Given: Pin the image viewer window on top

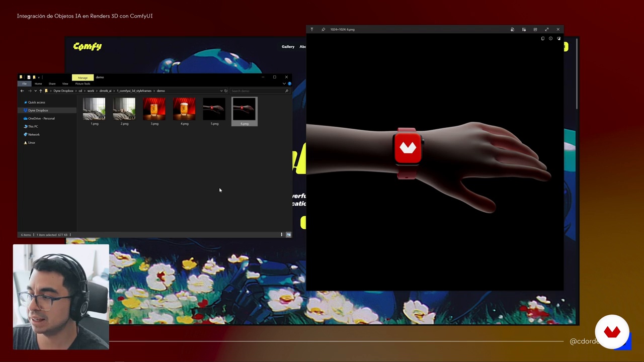Looking at the screenshot, I should click(x=323, y=29).
